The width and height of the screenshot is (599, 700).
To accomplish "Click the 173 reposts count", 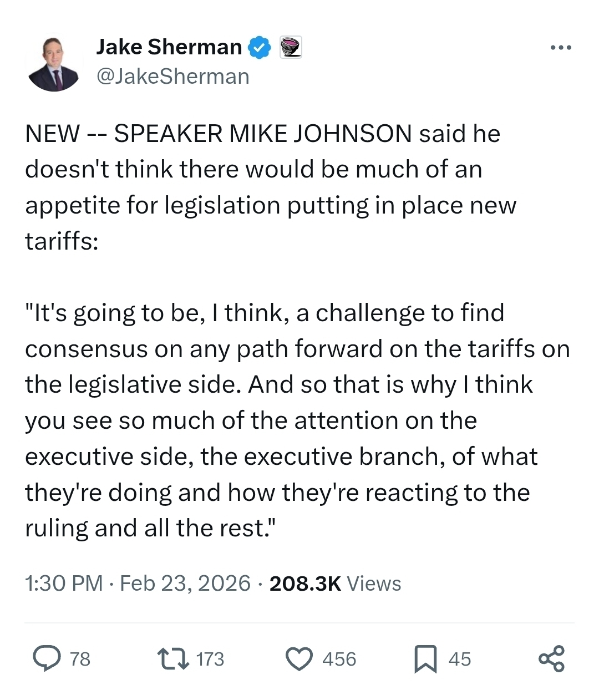I will (x=210, y=659).
